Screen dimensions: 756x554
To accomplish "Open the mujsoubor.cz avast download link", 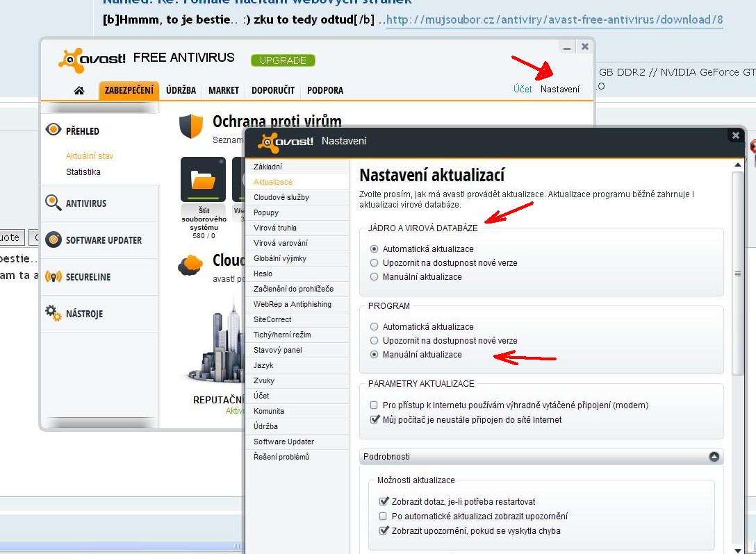I will tap(554, 19).
